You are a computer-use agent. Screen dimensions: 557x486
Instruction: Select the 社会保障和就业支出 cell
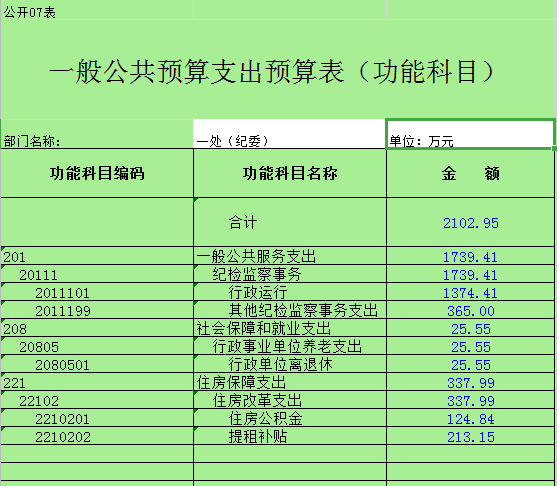point(290,328)
